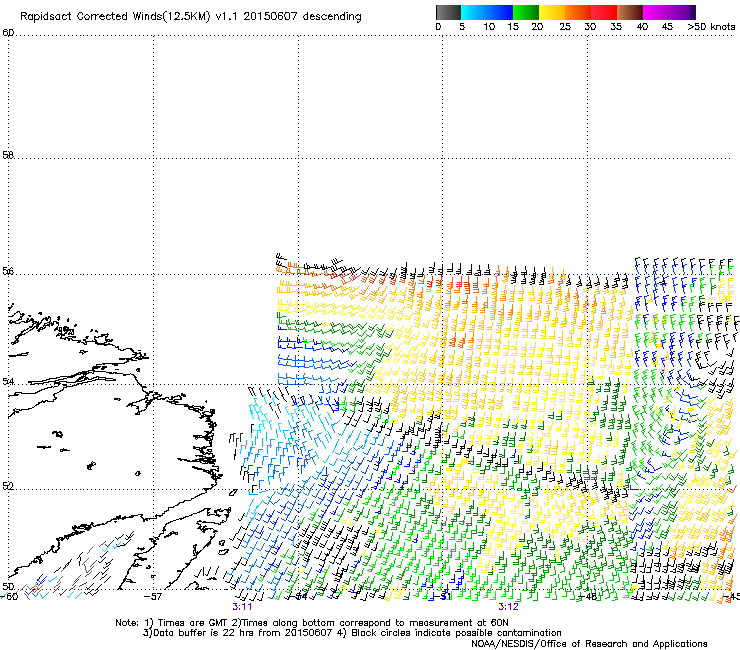Screen dimensions: 740x650
Task: Click the yellow 20-25 knots legend segment
Action: click(x=552, y=12)
